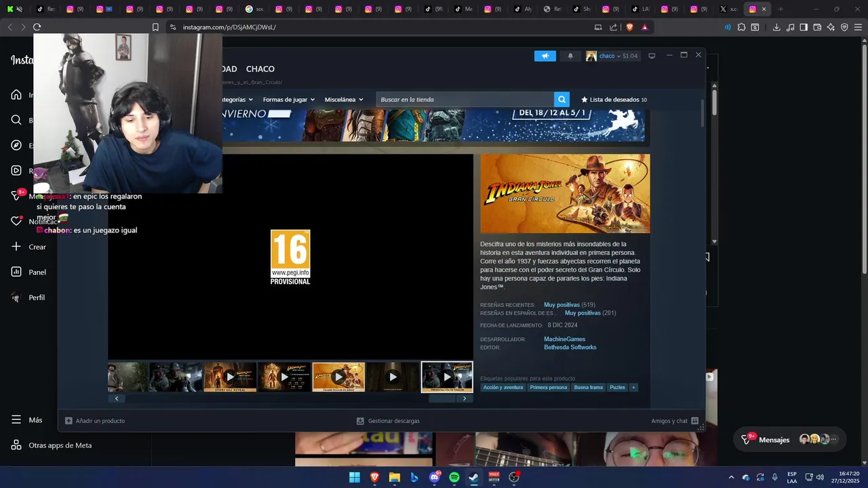
Task: Advance the thumbnail strip with right arrow
Action: click(x=465, y=399)
